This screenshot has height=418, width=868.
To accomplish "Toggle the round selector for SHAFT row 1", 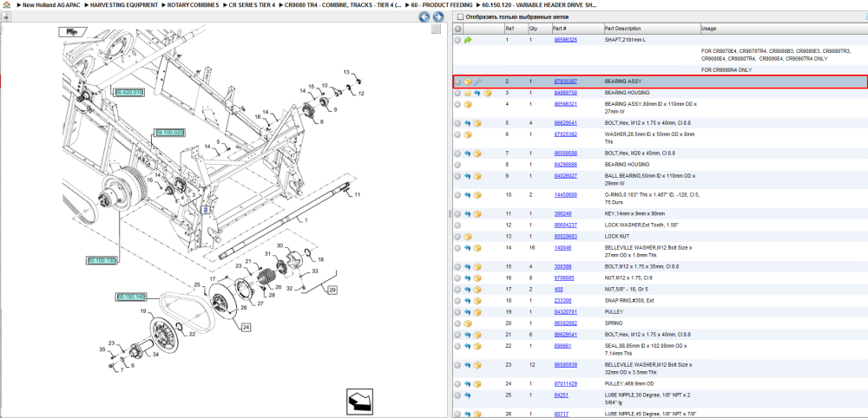I will point(457,40).
